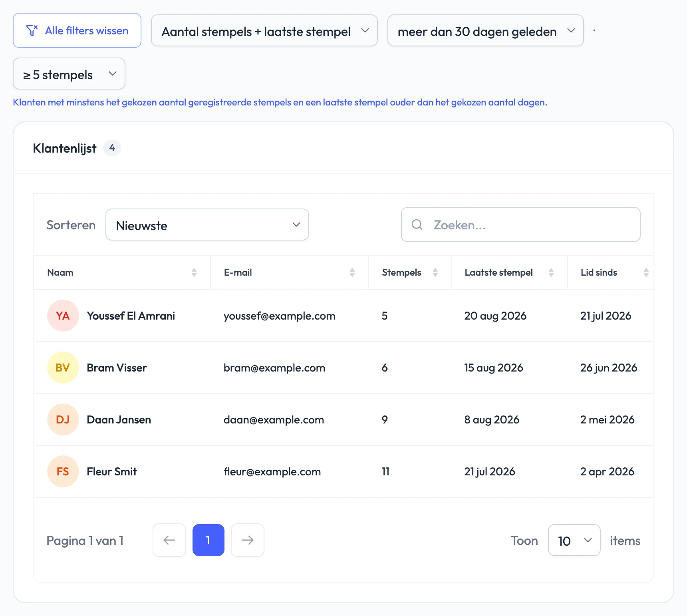Open the Nieuwste sort dropdown
The width and height of the screenshot is (687, 616).
point(207,225)
